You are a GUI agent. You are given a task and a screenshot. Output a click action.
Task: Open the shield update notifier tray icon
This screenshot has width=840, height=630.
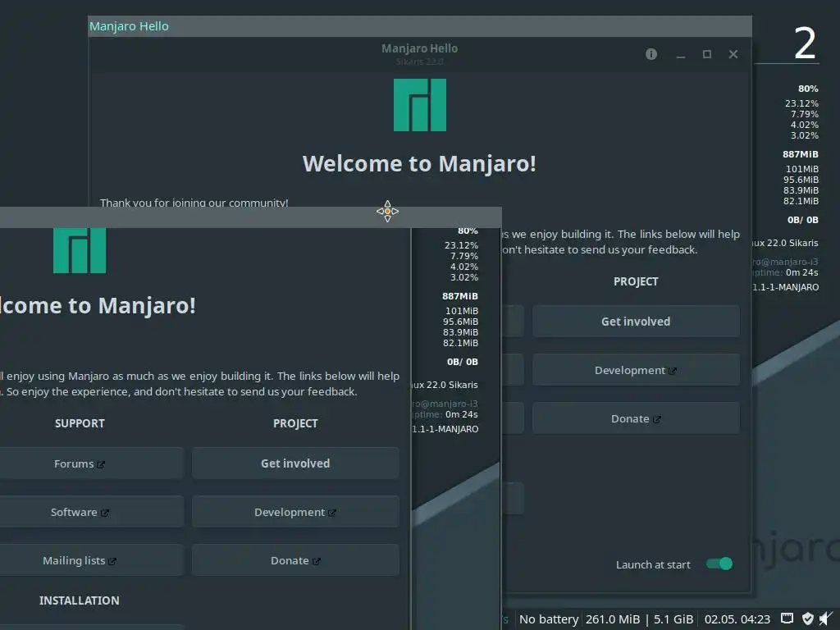(807, 619)
